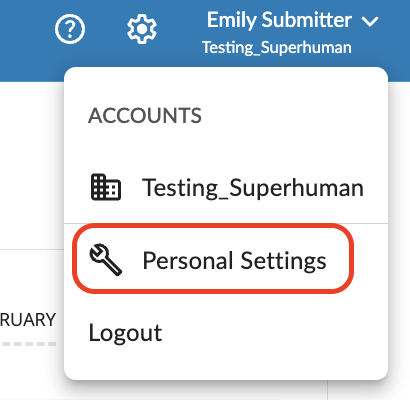The image size is (410, 400).
Task: Click the building icon for Testing_Superhuman
Action: tap(106, 187)
